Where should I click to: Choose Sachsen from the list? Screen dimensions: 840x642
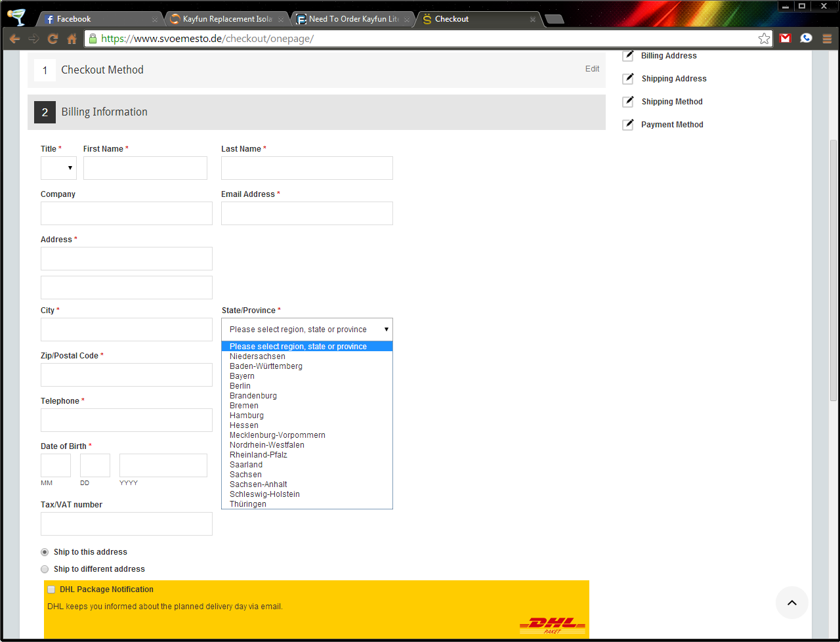(x=307, y=475)
